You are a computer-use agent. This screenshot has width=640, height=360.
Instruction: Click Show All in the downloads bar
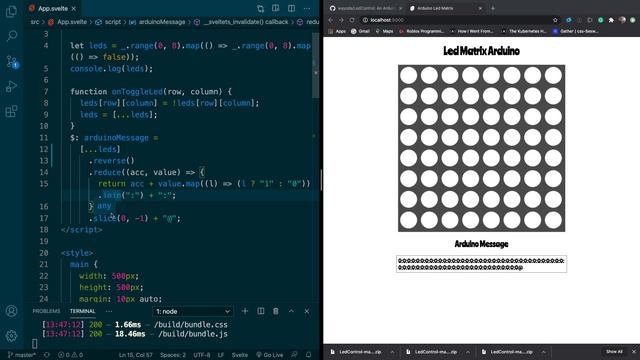click(614, 351)
